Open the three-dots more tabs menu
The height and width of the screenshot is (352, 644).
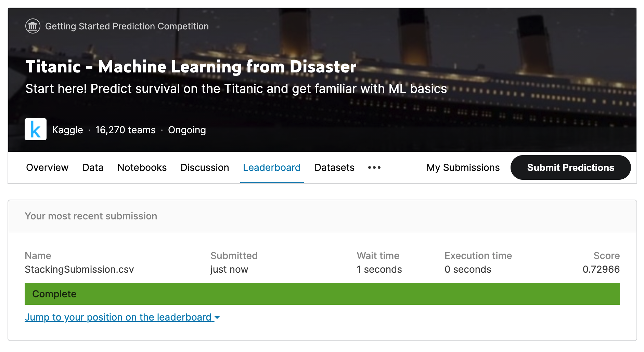pos(374,167)
